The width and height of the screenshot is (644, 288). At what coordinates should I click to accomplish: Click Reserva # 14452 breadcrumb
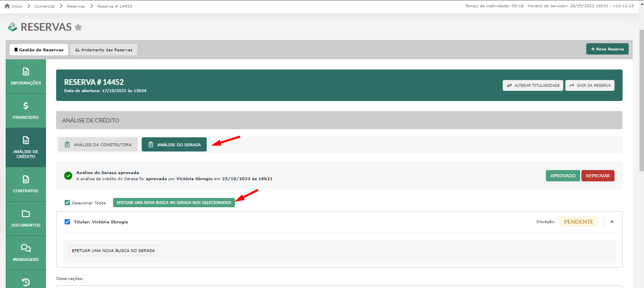115,6
